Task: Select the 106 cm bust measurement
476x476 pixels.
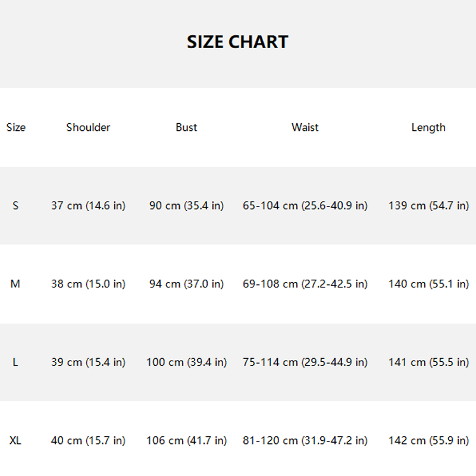Action: pyautogui.click(x=186, y=441)
